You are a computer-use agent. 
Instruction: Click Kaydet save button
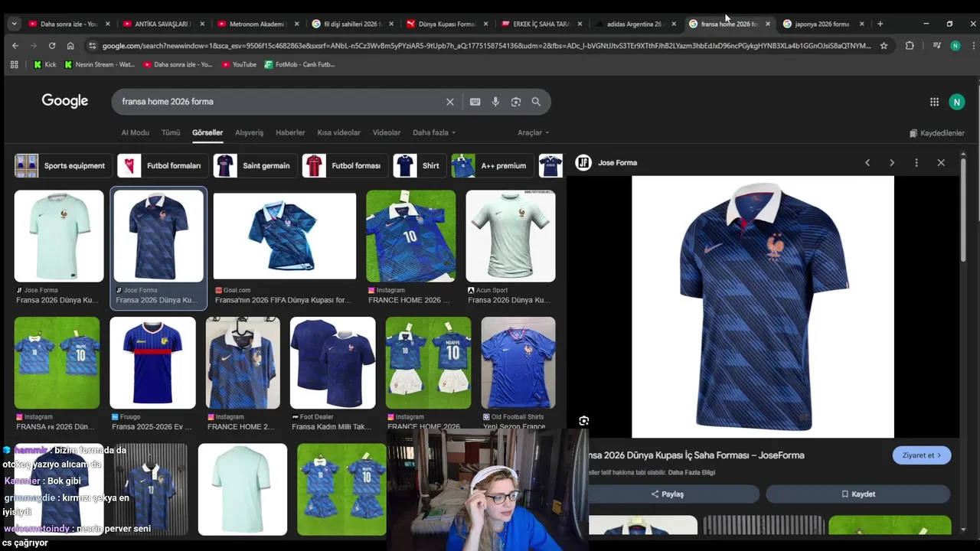pyautogui.click(x=857, y=494)
